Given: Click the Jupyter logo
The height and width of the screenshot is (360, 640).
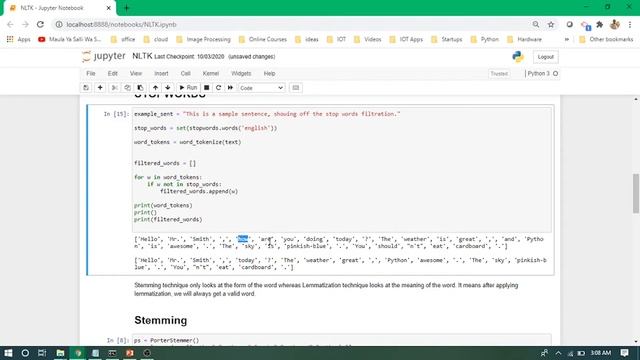Looking at the screenshot, I should [x=104, y=56].
